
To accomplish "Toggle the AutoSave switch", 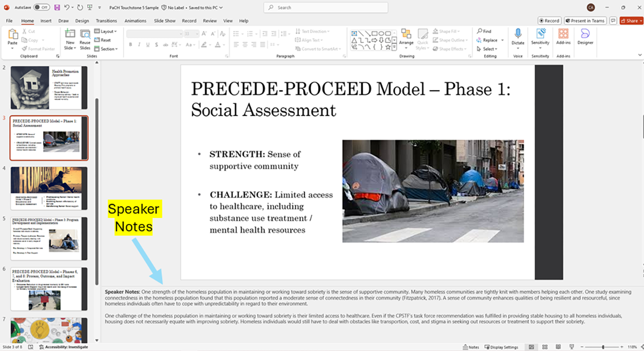I will 41,8.
